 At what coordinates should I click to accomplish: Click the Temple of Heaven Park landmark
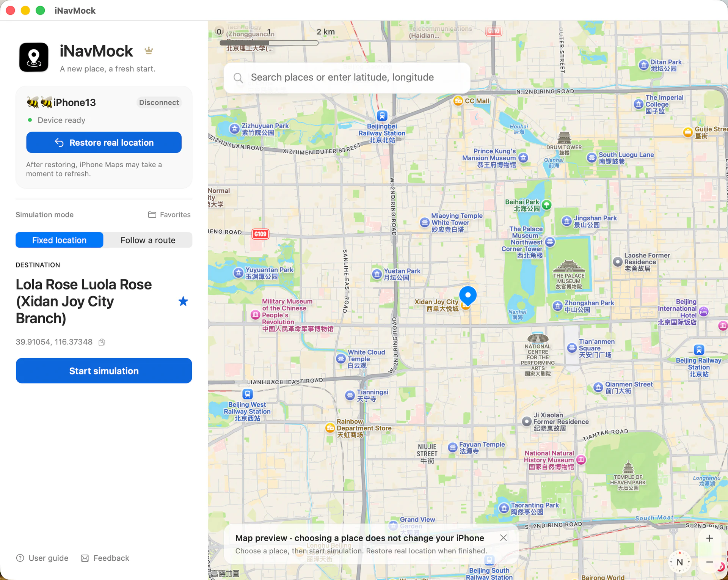click(x=628, y=468)
